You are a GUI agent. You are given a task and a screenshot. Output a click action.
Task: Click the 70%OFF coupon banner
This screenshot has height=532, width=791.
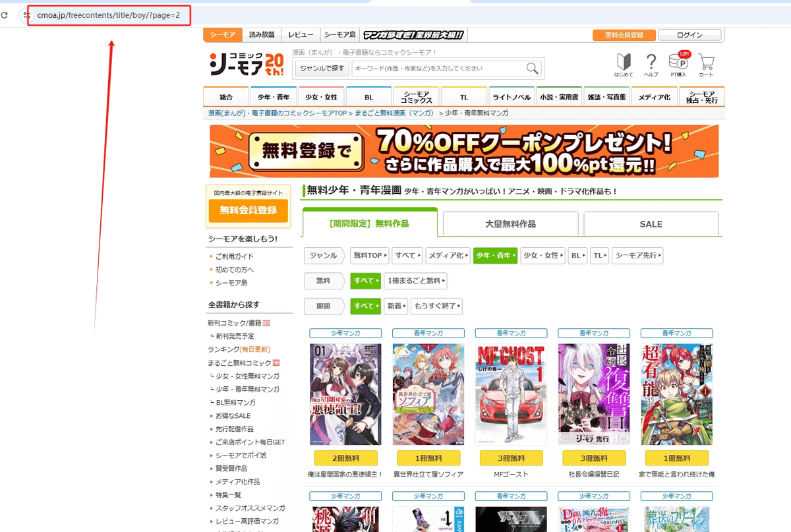click(x=464, y=151)
